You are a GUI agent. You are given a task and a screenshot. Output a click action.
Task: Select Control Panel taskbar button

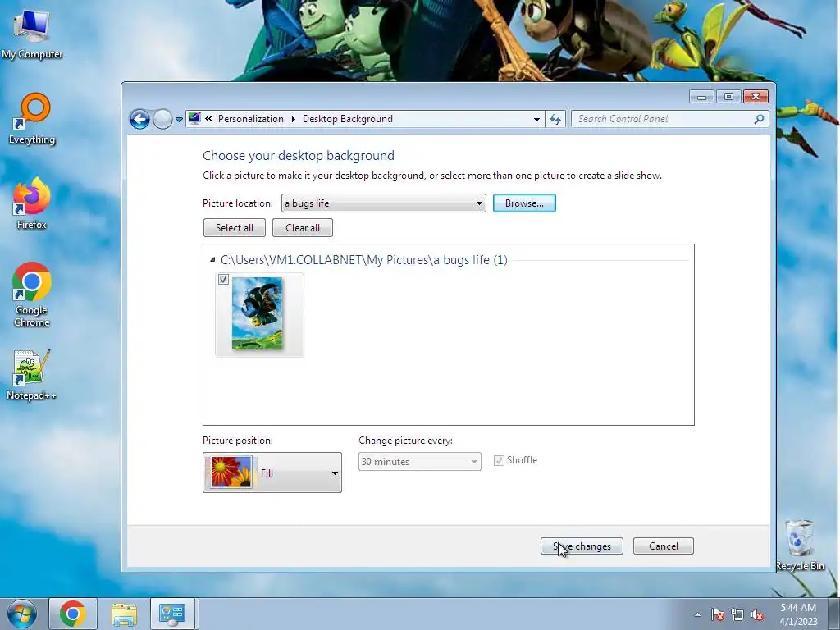point(173,614)
